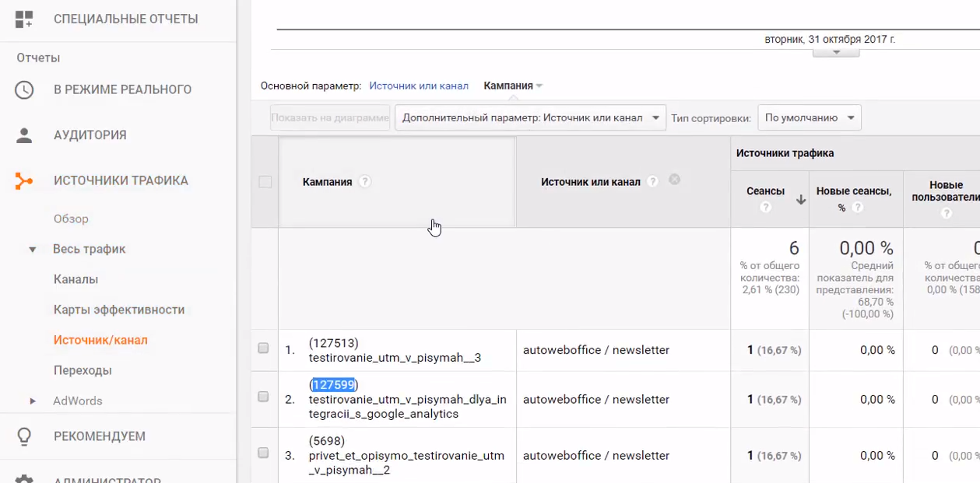This screenshot has width=980, height=483.
Task: Open the Special Reports grid icon
Action: pyautogui.click(x=24, y=19)
